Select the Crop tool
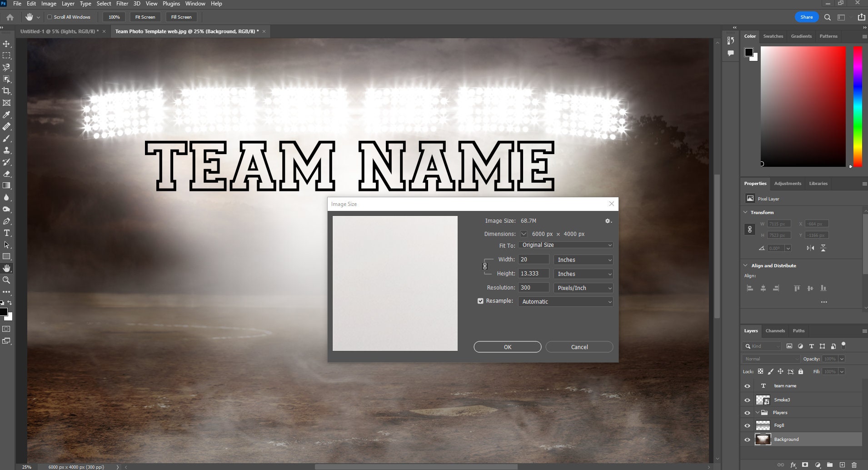This screenshot has height=470, width=868. pyautogui.click(x=6, y=91)
